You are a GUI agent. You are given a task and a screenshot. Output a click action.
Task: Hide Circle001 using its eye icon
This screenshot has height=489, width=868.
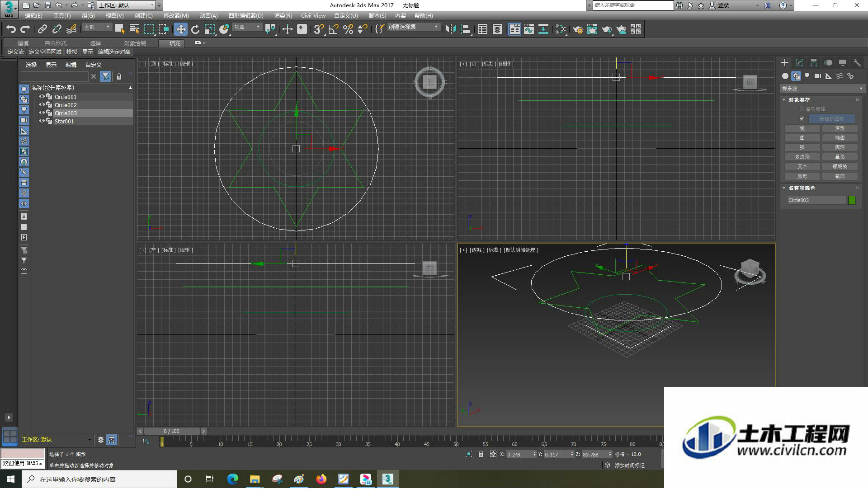pos(42,97)
